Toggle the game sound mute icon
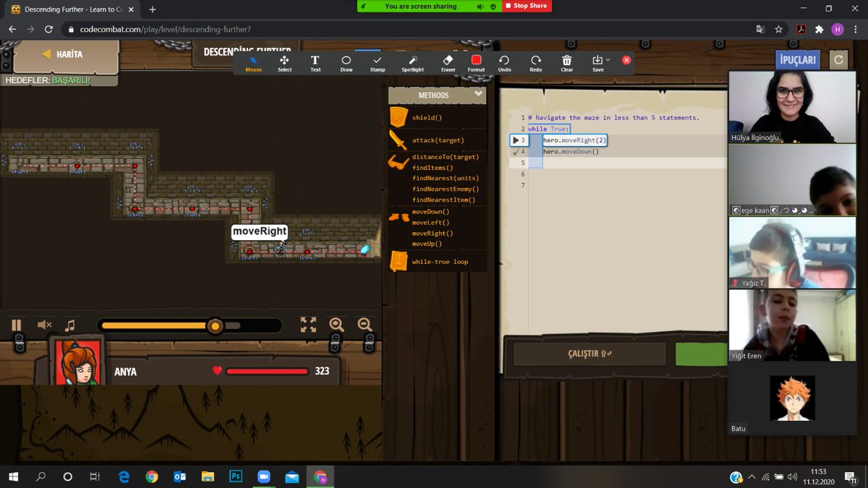This screenshot has width=868, height=488. (x=44, y=325)
